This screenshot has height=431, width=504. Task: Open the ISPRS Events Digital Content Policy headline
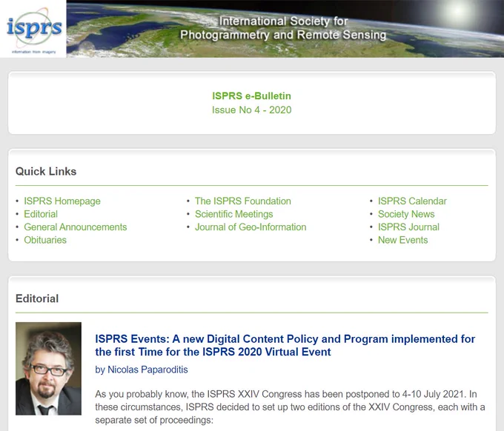285,345
